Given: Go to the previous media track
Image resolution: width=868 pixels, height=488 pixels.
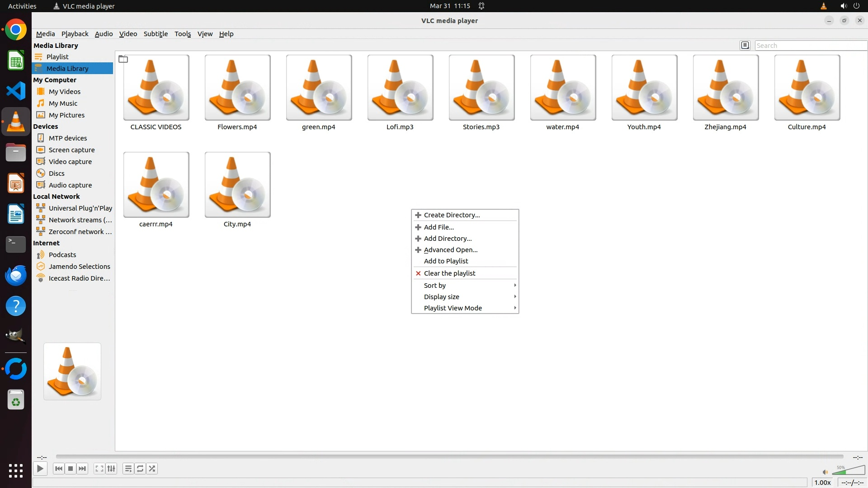Looking at the screenshot, I should pos(58,469).
